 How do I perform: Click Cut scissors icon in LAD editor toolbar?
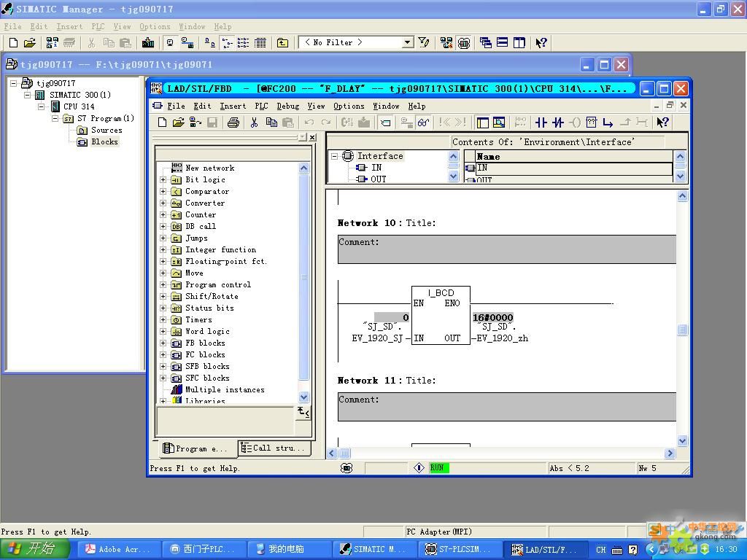tap(254, 122)
